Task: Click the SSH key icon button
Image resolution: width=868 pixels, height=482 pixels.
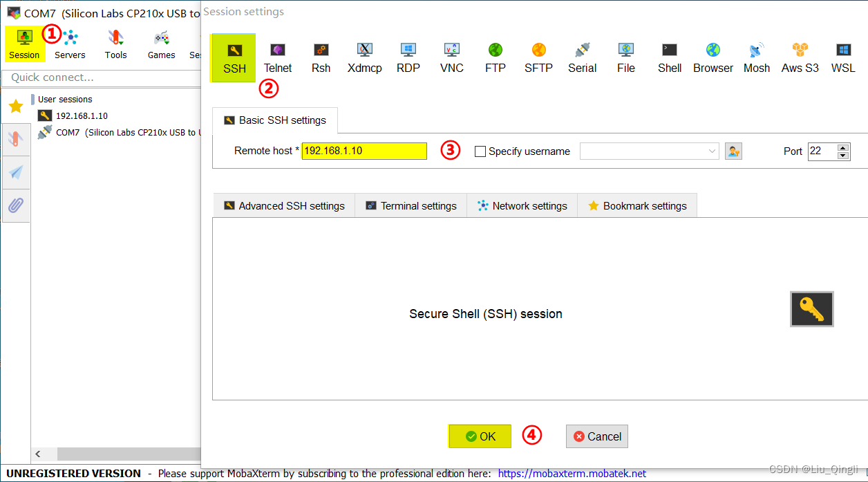Action: tap(812, 308)
